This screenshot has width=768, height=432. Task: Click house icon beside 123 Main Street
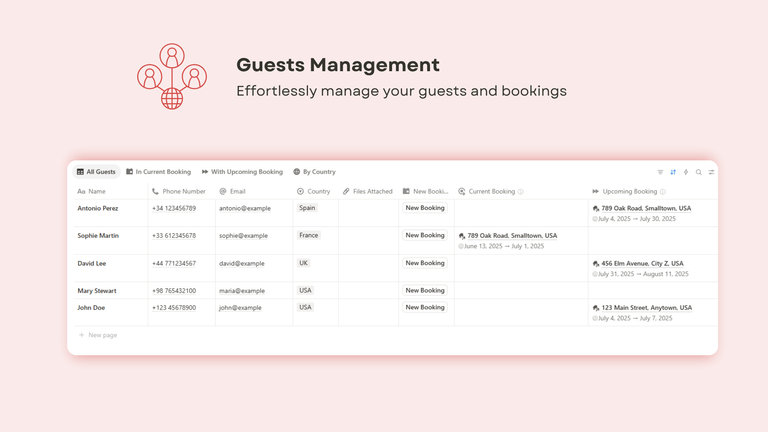(596, 308)
